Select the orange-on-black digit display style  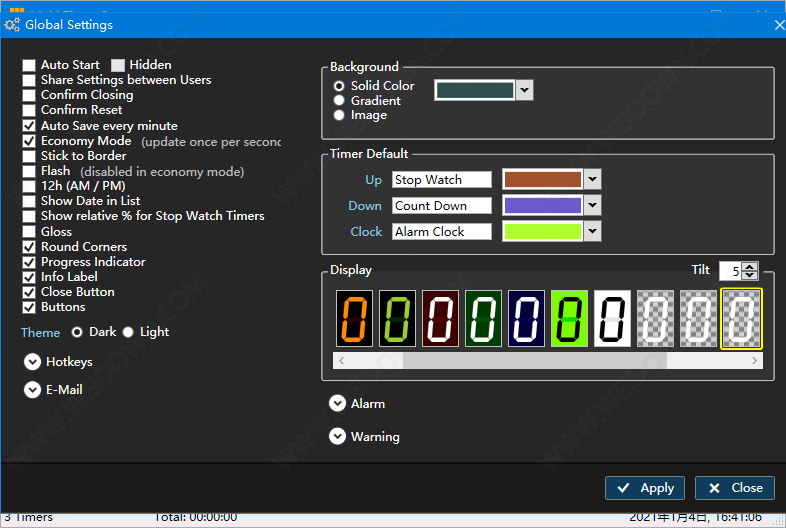tap(354, 318)
